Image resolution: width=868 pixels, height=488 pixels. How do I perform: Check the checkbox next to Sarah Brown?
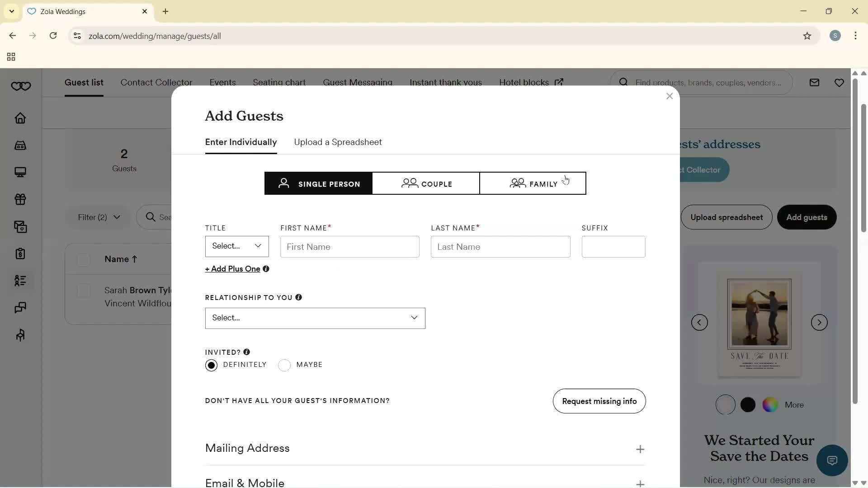84,291
